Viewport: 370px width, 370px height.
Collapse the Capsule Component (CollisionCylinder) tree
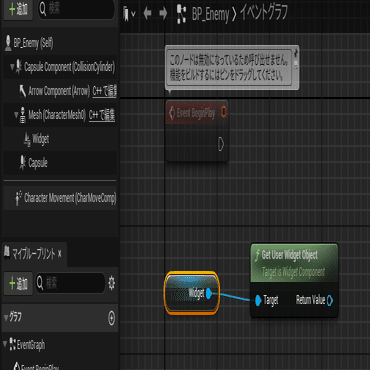pos(12,67)
